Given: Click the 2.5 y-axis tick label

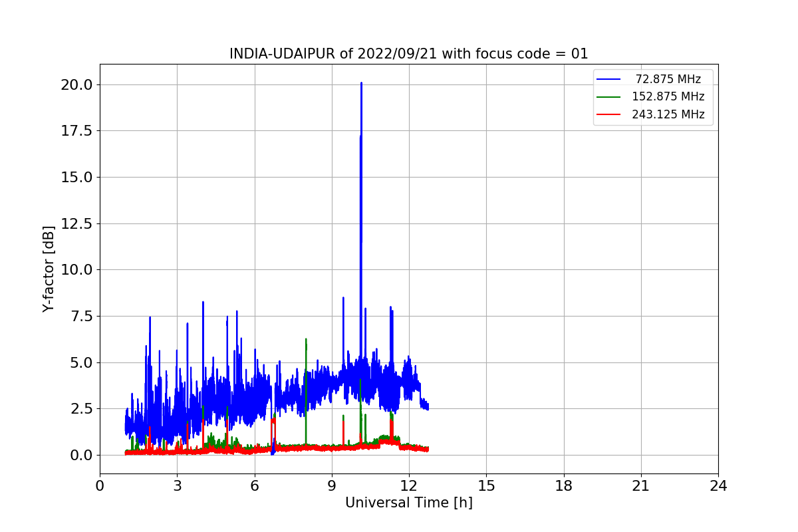Looking at the screenshot, I should coord(82,408).
